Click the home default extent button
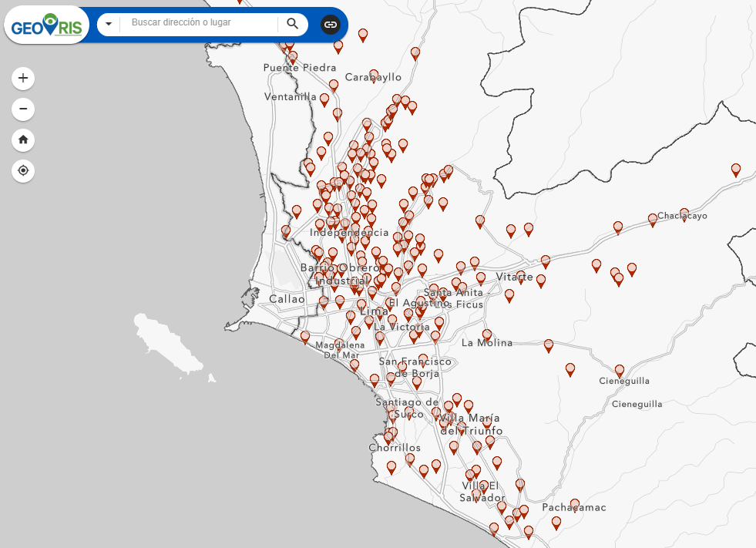Image resolution: width=756 pixels, height=548 pixels. click(x=23, y=140)
